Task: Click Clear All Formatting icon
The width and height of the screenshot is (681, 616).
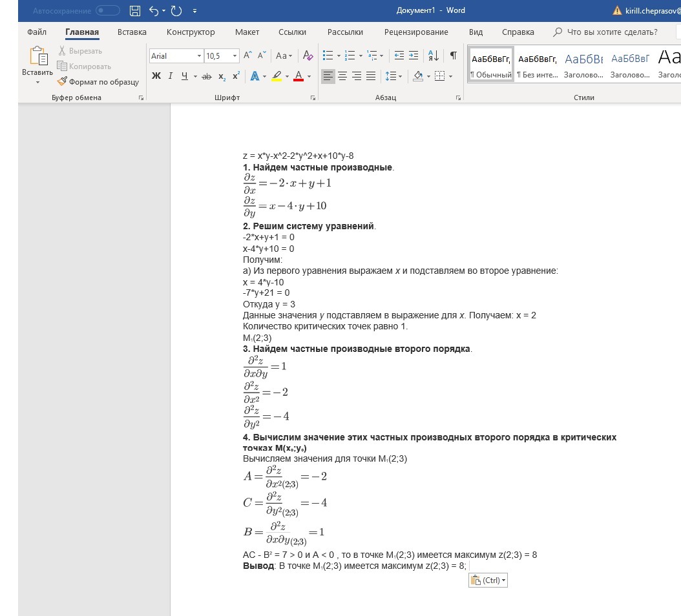Action: [308, 56]
